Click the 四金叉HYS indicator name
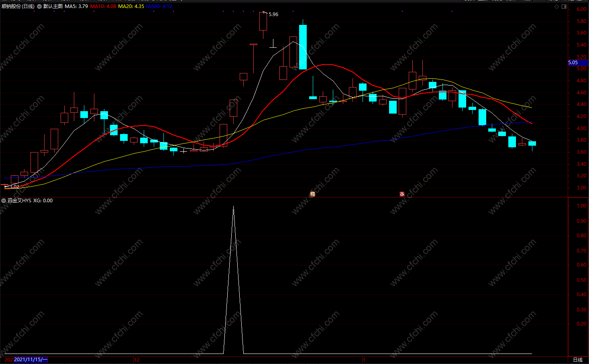The height and width of the screenshot is (364, 589). [x=19, y=201]
